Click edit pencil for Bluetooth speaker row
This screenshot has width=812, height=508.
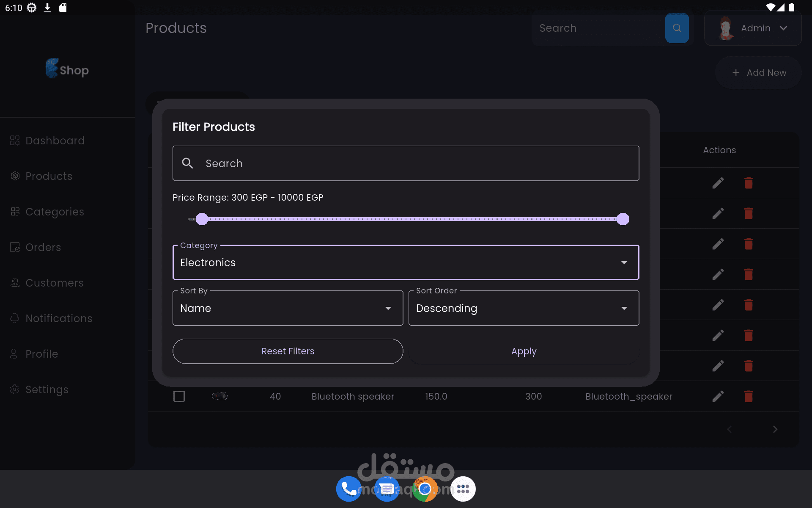pos(718,396)
